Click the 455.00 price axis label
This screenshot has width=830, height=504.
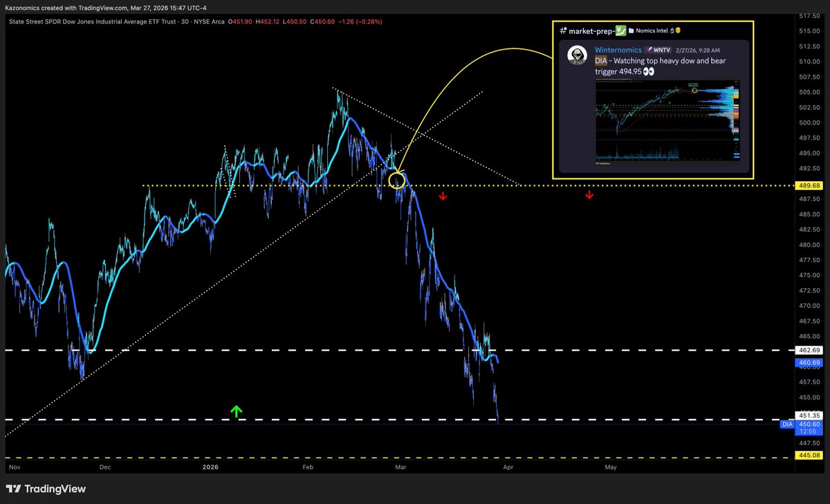(809, 397)
